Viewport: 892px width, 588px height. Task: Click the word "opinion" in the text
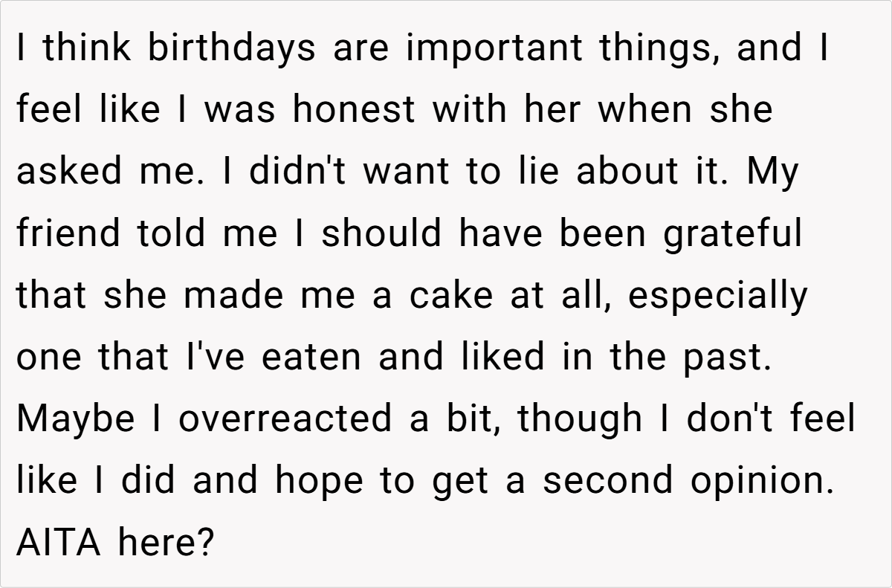760,480
